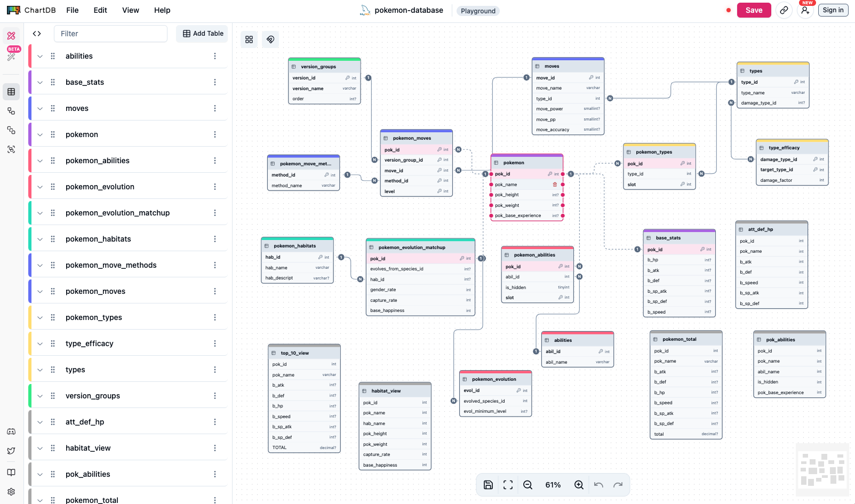Click the type_efficacy table header on canvas
Image resolution: width=855 pixels, height=504 pixels.
coord(792,148)
